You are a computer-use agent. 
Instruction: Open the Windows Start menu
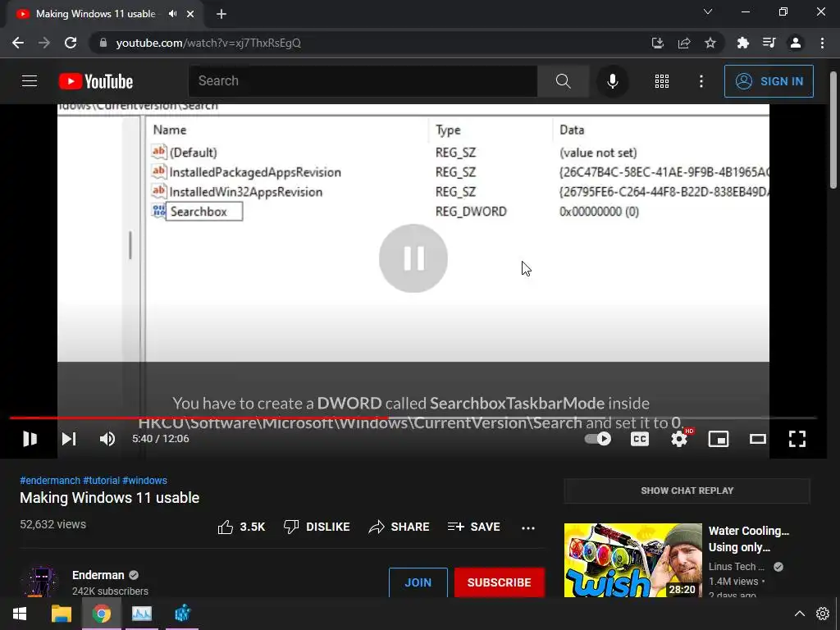tap(20, 614)
